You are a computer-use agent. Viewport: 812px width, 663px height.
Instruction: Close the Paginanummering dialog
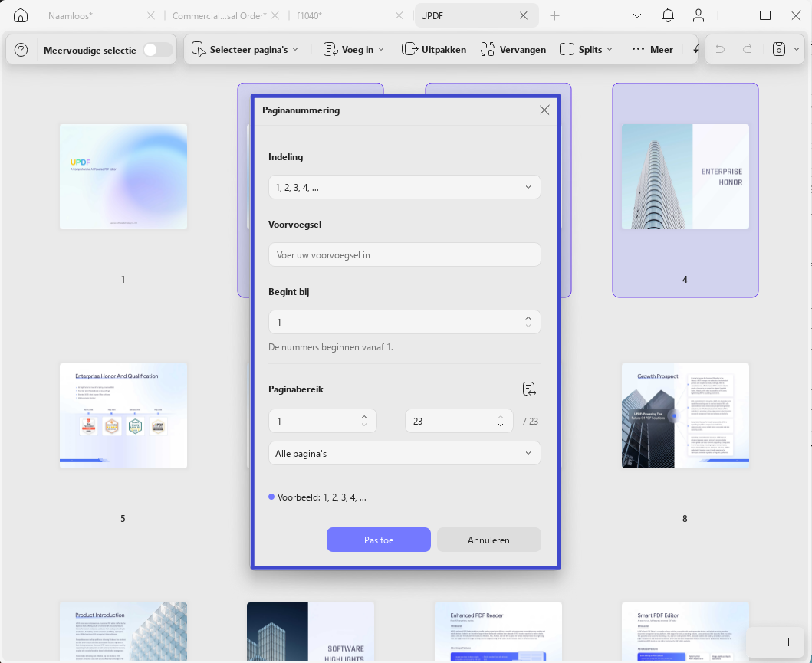coord(544,110)
